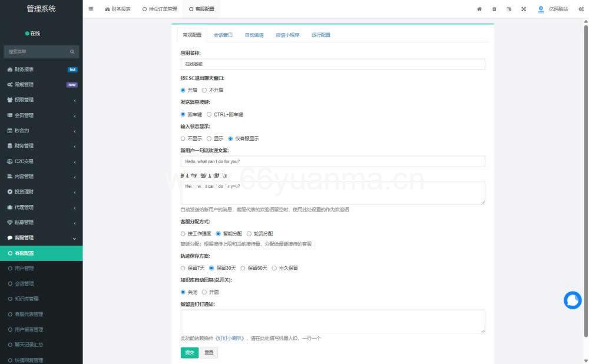Screen dimensions: 589x364
Task: Open the 持仓订单管理 tab in the top bar
Action: click(x=160, y=9)
